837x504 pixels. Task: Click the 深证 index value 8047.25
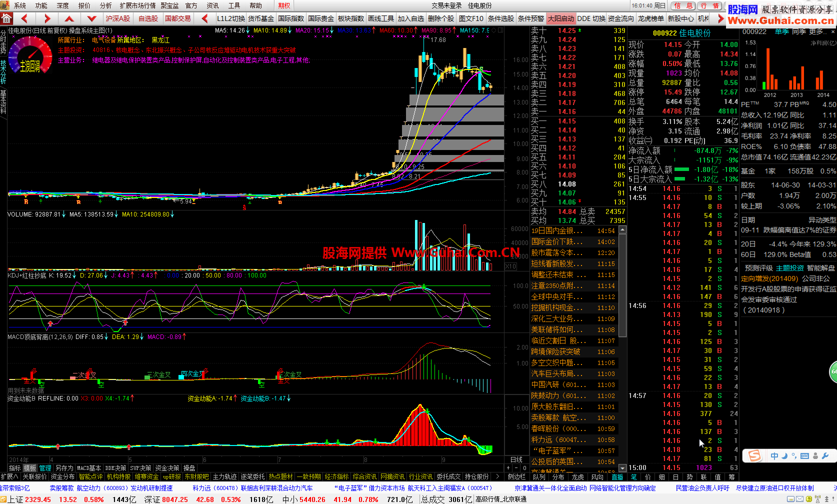pyautogui.click(x=174, y=499)
